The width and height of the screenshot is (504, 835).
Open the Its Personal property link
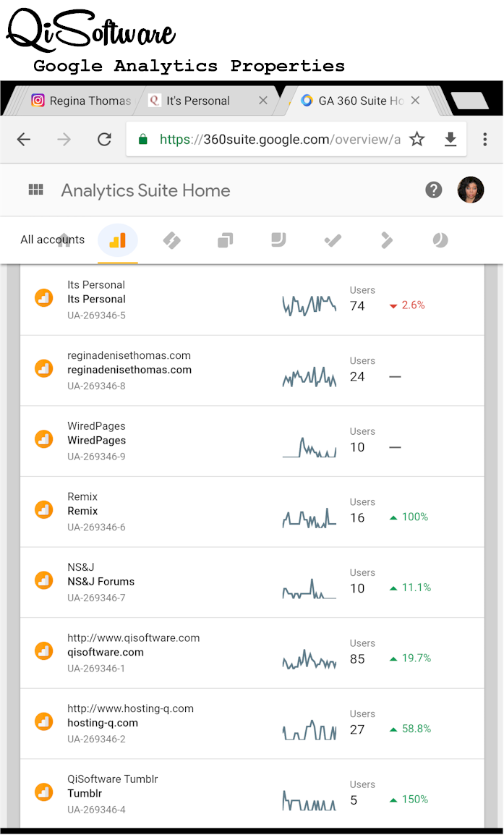tap(96, 300)
